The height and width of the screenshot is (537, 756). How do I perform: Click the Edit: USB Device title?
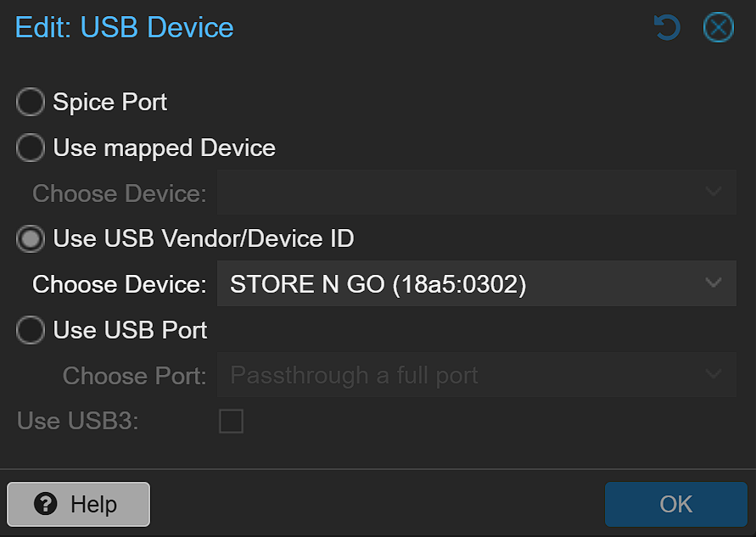coord(125,28)
